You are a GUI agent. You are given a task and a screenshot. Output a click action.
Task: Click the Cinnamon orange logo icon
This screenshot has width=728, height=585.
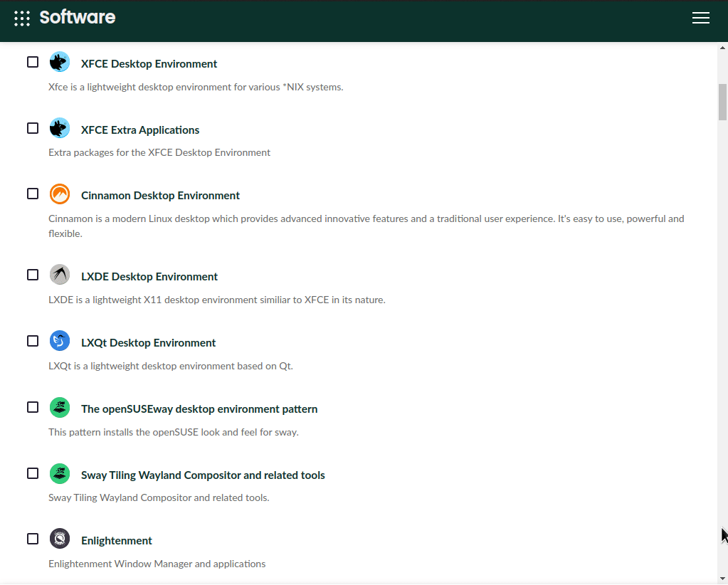pyautogui.click(x=60, y=194)
